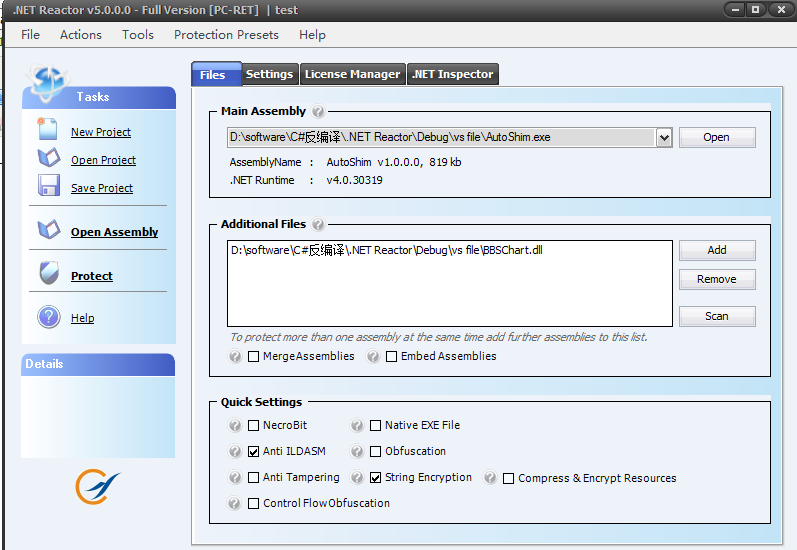The image size is (797, 550).
Task: Click the Tasks panel header
Action: (99, 97)
